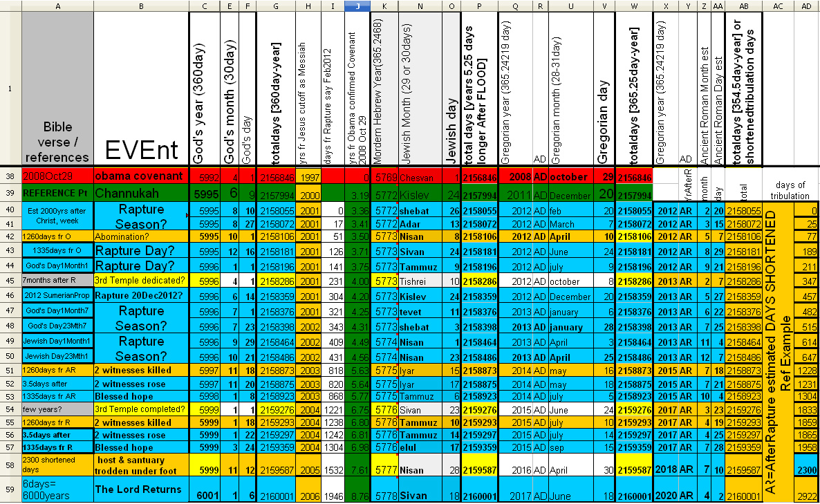820x504 pixels.
Task: Click '1335days fr R' cell
Action: pos(57,447)
